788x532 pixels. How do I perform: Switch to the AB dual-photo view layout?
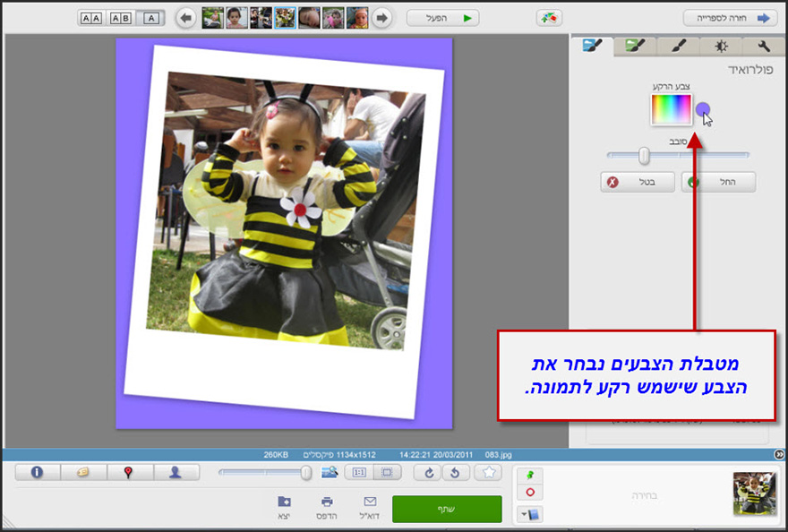[121, 16]
